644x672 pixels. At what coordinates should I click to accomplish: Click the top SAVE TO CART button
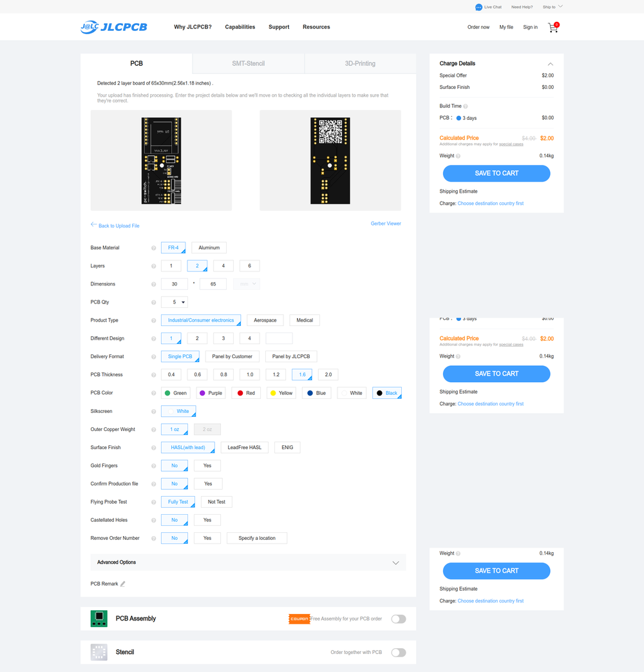[496, 173]
